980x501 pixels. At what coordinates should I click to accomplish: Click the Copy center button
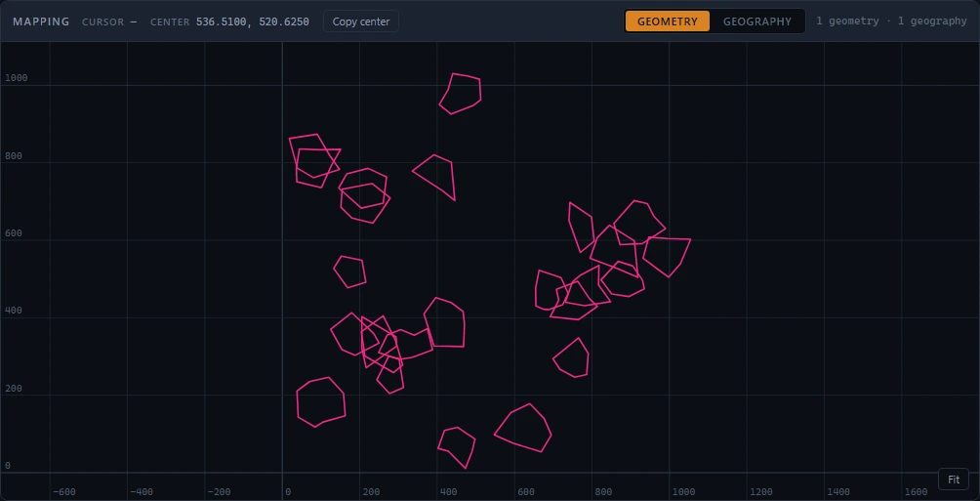click(x=360, y=21)
